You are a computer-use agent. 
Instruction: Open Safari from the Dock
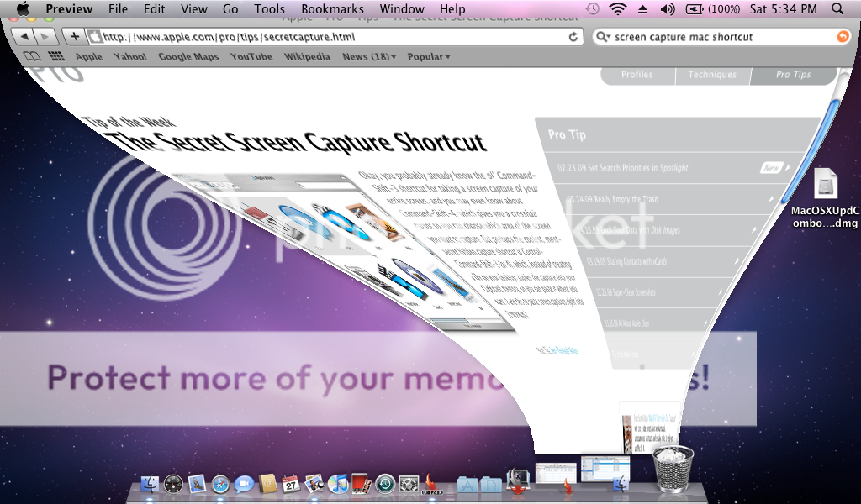(x=221, y=484)
